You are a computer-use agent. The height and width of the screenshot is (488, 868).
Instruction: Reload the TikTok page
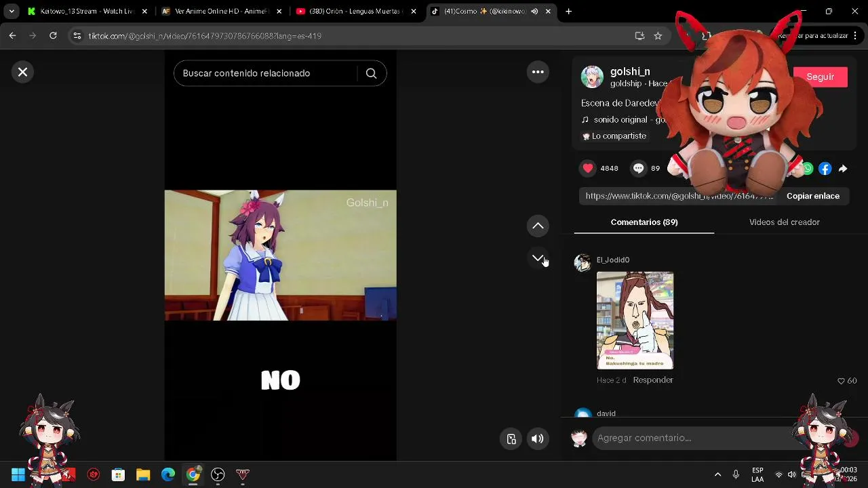53,36
